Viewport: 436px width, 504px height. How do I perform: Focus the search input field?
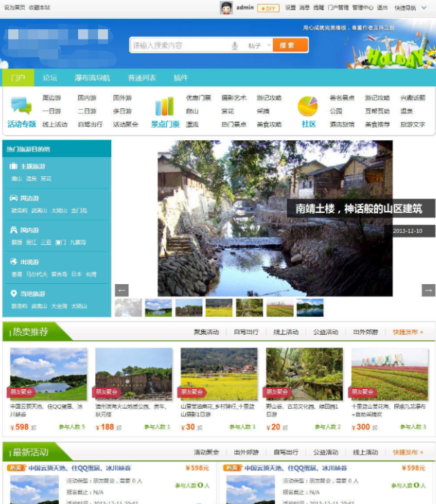(x=180, y=46)
